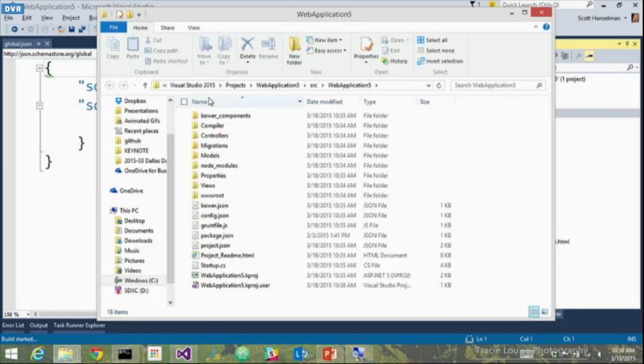This screenshot has width=644, height=364.
Task: Click the Delete X icon
Action: pos(247,44)
